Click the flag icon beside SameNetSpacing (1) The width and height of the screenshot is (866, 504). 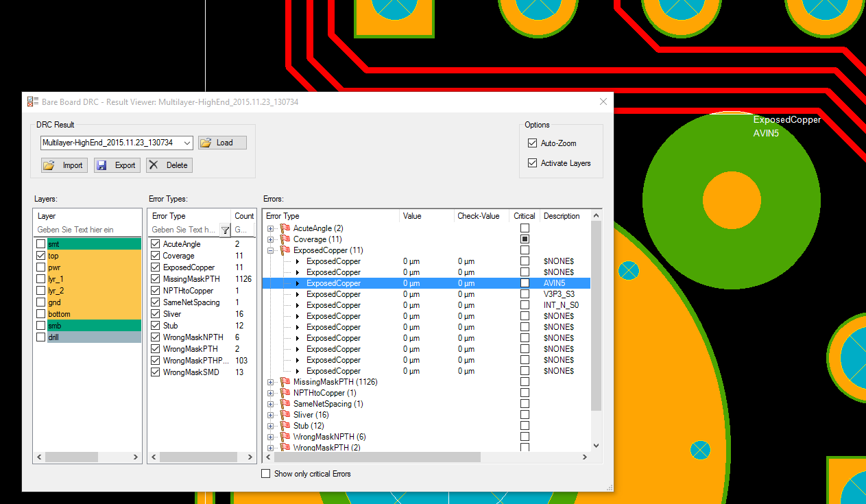(285, 404)
